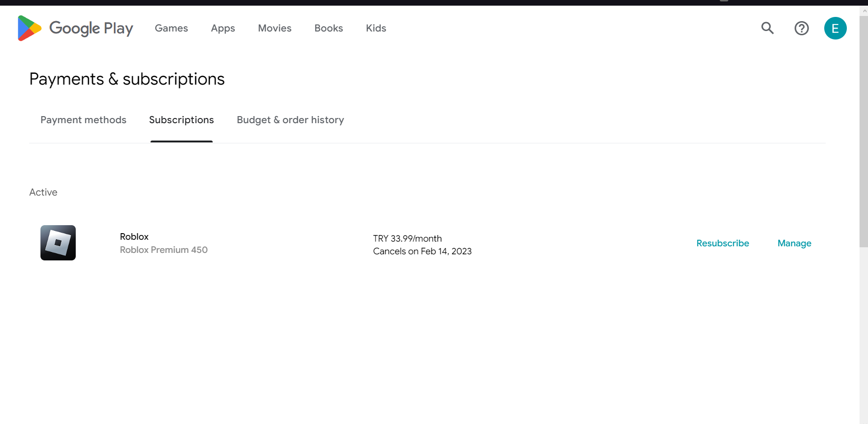Click the Google Play logo
Screen dimensions: 868x424
coord(75,28)
